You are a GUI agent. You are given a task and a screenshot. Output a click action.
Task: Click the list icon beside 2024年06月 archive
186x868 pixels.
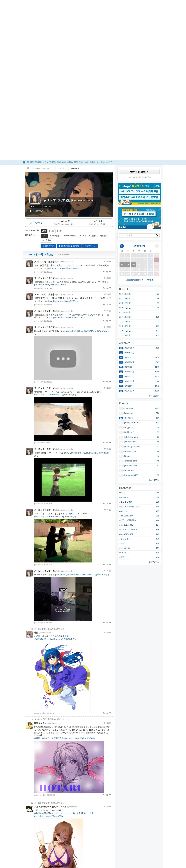(x=121, y=362)
